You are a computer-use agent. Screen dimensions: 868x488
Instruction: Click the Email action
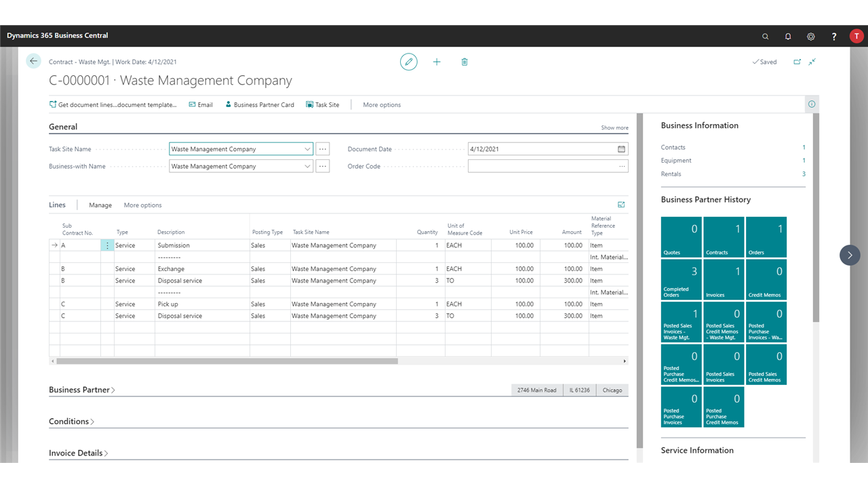click(201, 105)
